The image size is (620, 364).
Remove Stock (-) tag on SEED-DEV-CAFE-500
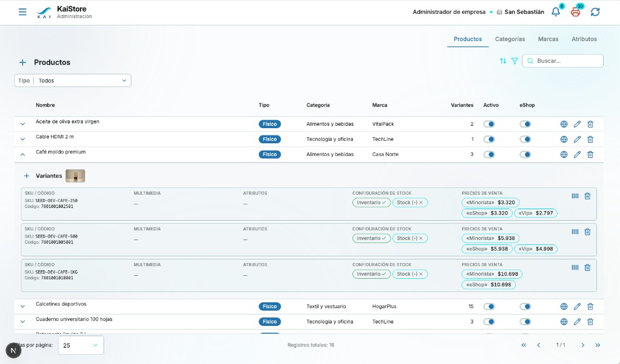[421, 238]
